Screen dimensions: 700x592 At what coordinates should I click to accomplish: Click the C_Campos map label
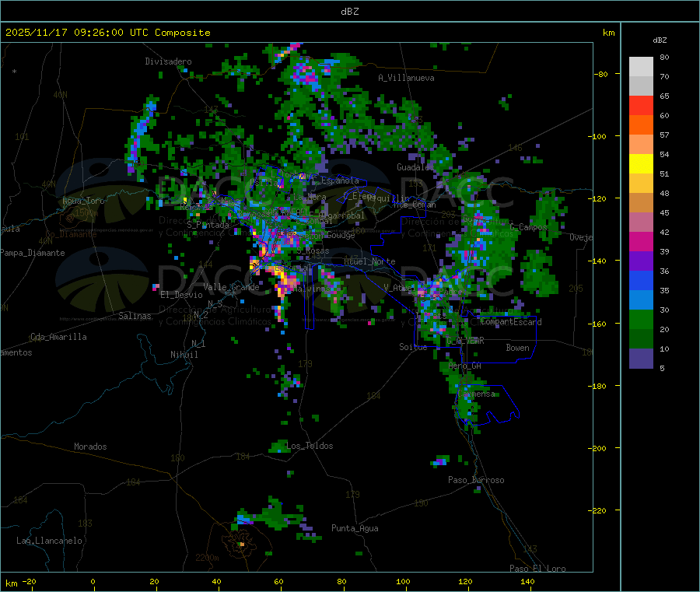pyautogui.click(x=529, y=227)
